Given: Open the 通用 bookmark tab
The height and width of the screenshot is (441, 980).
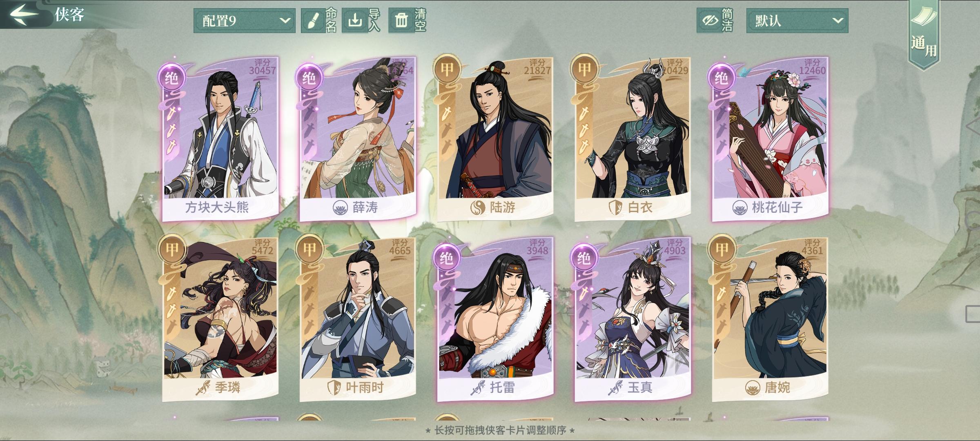Looking at the screenshot, I should coord(924,35).
